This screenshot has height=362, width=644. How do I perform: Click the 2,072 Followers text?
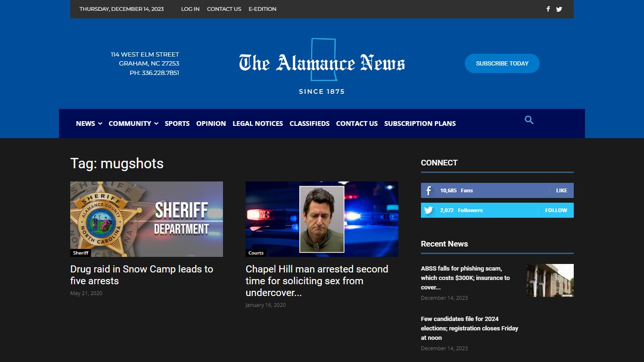462,210
